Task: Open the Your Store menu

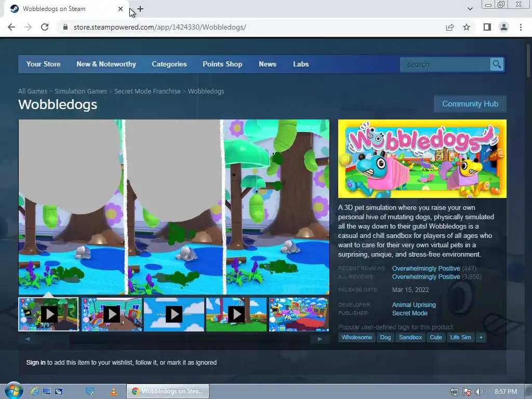Action: click(x=44, y=64)
